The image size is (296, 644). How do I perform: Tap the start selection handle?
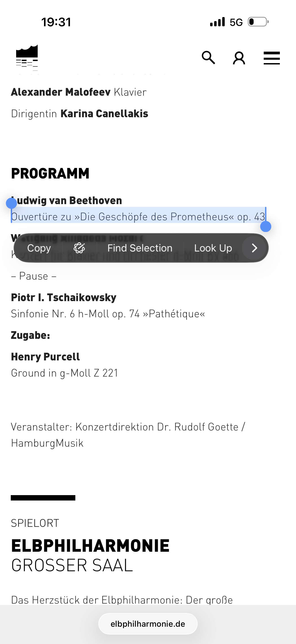[x=11, y=203]
